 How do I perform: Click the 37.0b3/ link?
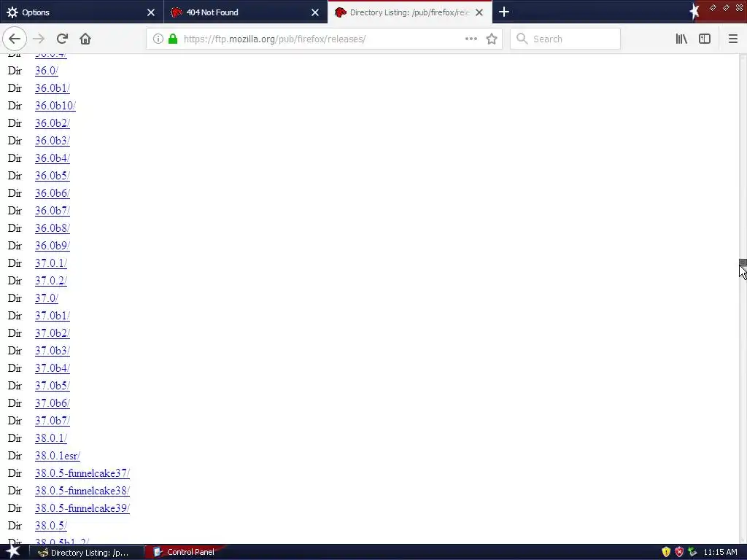point(53,351)
